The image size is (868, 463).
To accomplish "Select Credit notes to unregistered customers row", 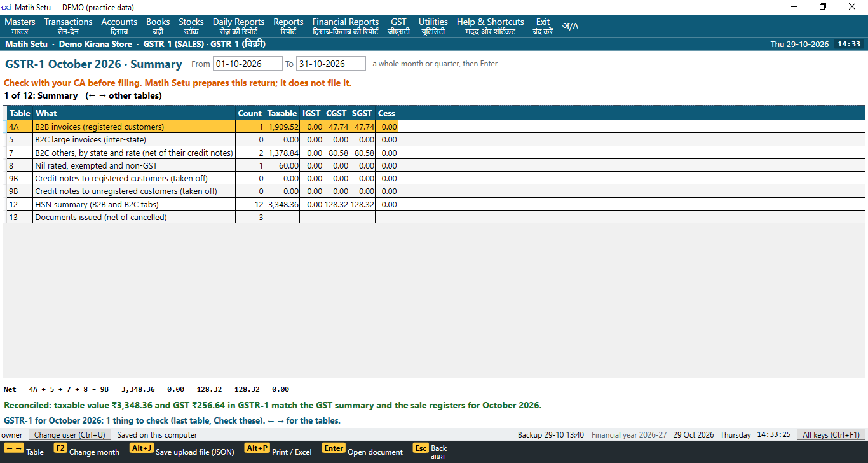I will tap(436, 191).
